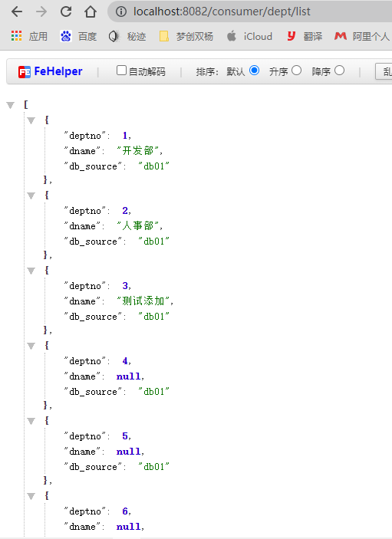This screenshot has height=539, width=392.
Task: Click the "测试添加" dname value
Action: pos(143,301)
